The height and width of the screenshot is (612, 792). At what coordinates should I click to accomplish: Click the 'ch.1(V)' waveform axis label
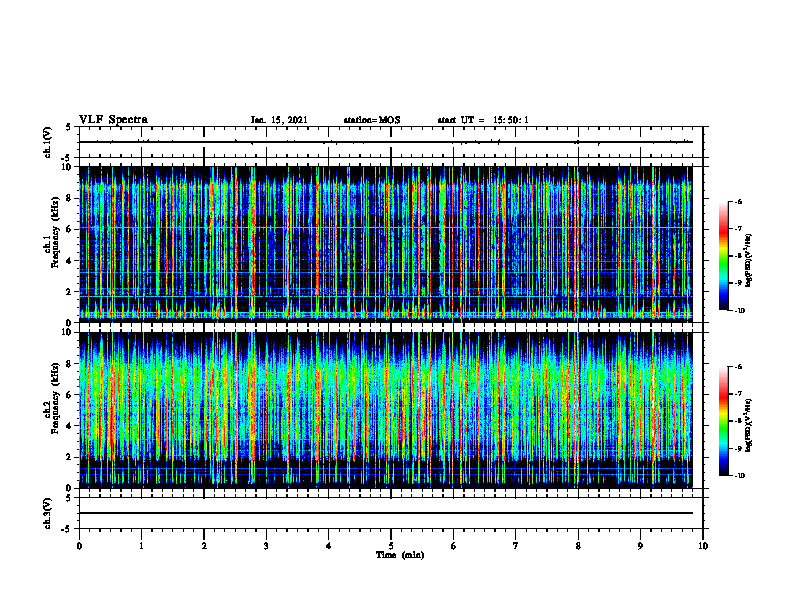point(48,142)
